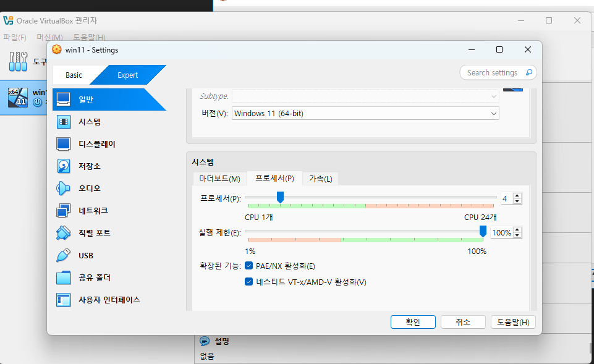Click inside the Search settings field

[498, 72]
